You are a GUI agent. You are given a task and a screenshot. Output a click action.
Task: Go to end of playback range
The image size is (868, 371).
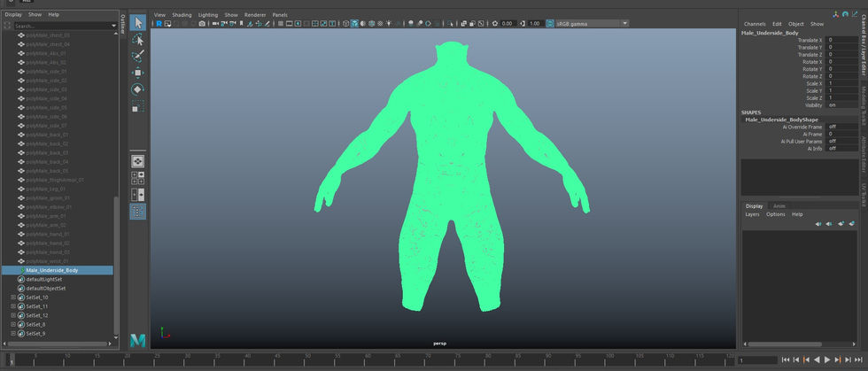(858, 359)
